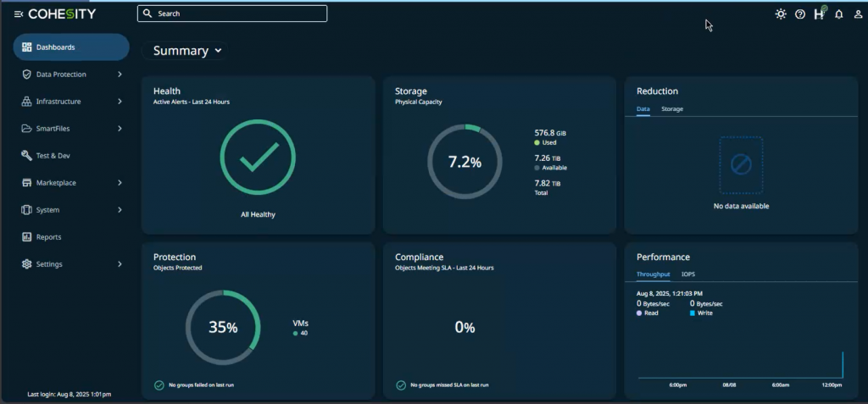Viewport: 868px width, 404px height.
Task: Open the notifications bell icon
Action: pyautogui.click(x=839, y=14)
